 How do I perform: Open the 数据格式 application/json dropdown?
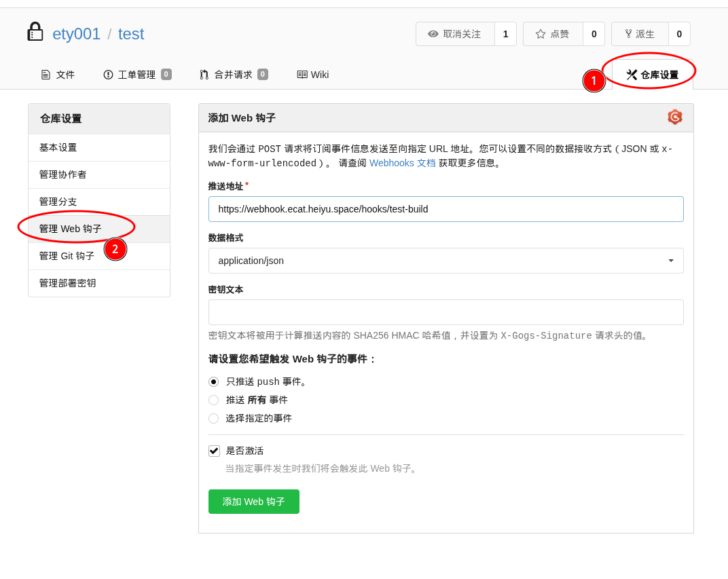[445, 261]
